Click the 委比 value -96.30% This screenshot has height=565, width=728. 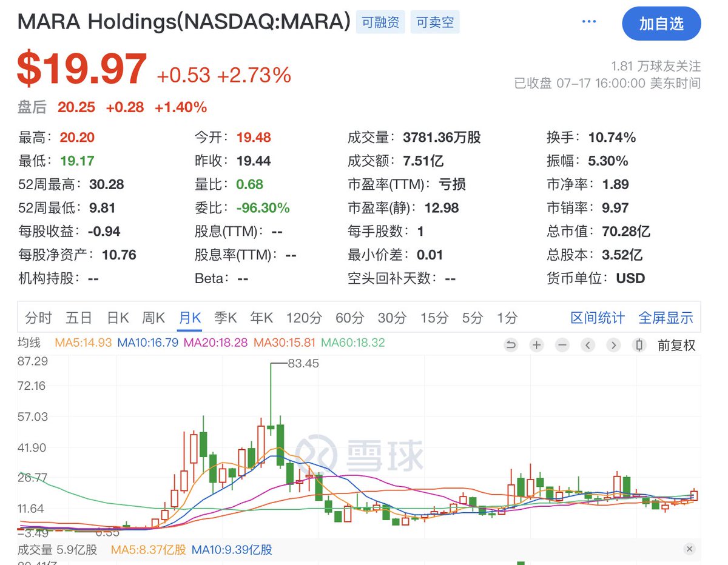[263, 208]
